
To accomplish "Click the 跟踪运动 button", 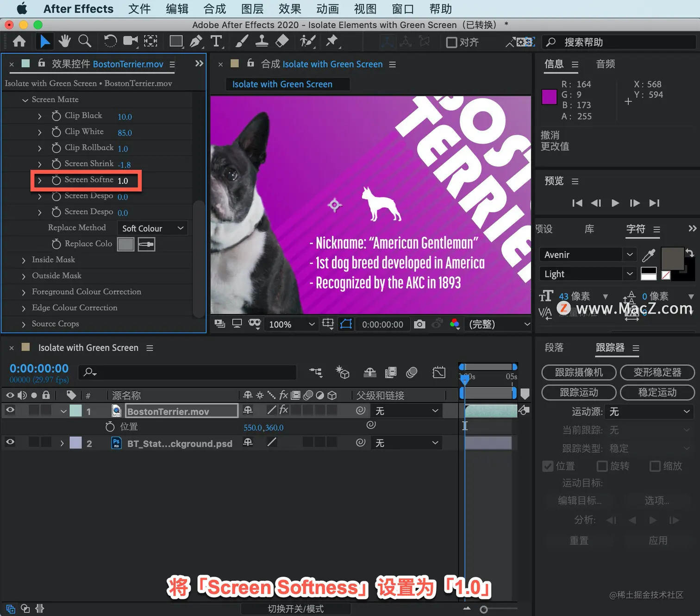I will coord(579,392).
